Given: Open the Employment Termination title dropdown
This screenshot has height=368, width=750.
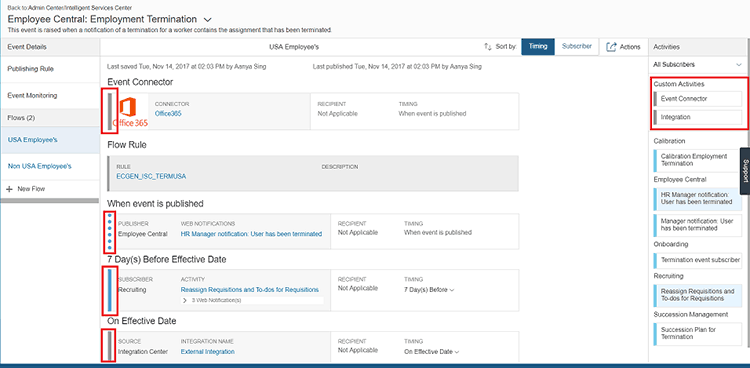Looking at the screenshot, I should click(x=208, y=20).
